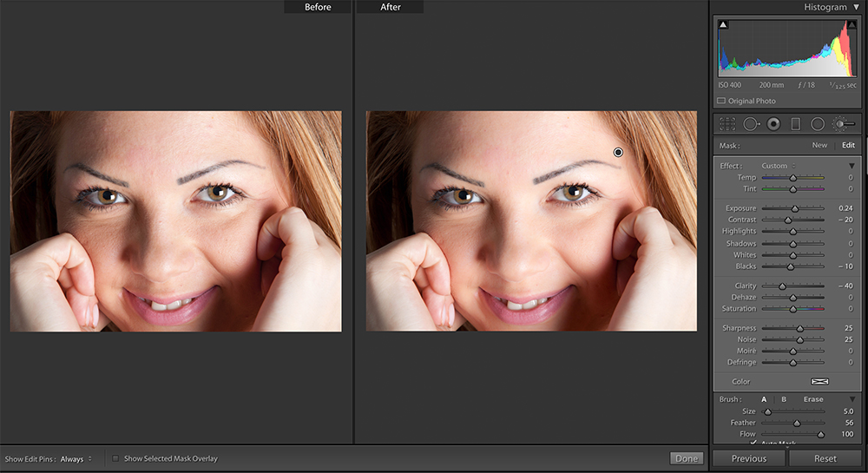Click the Clarity value -40
This screenshot has height=473, width=868.
pos(845,286)
